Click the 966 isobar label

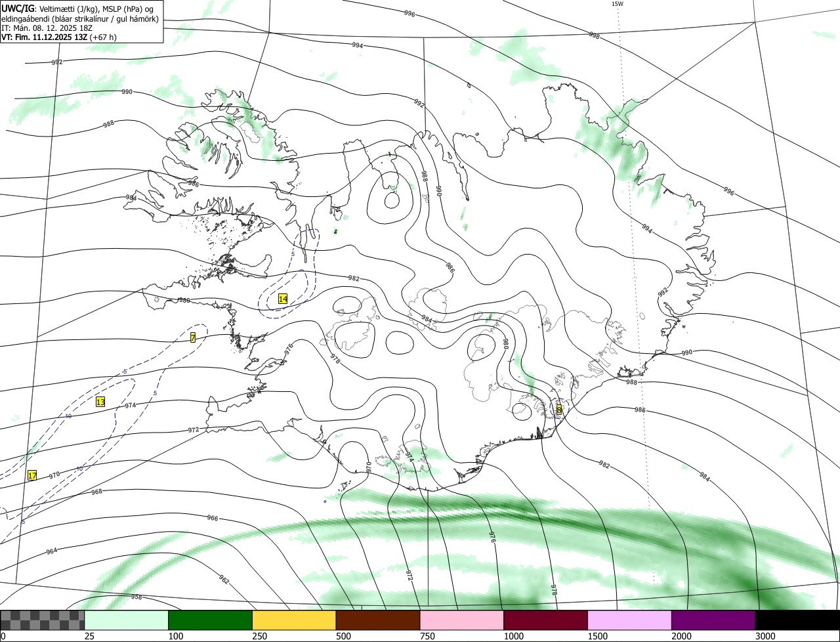[x=213, y=518]
